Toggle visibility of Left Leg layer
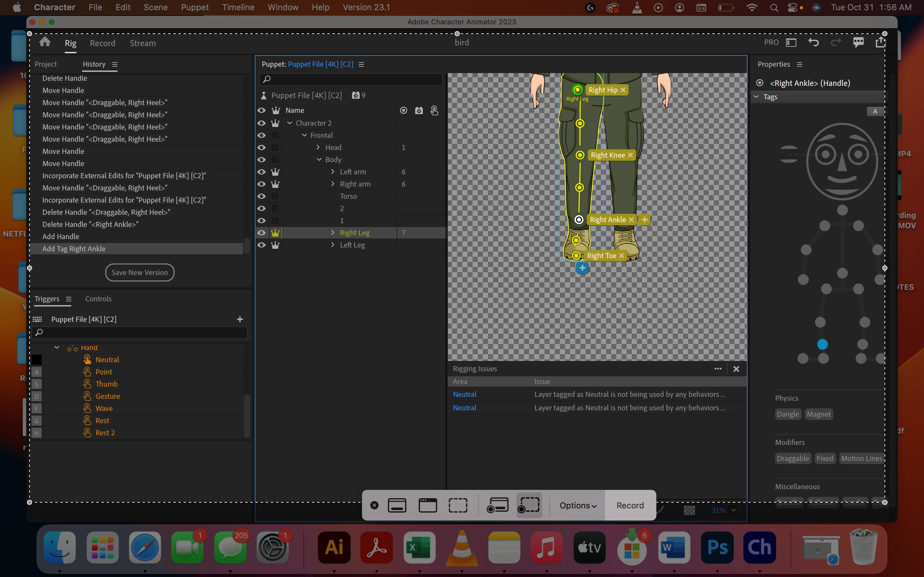Image resolution: width=924 pixels, height=577 pixels. [261, 245]
